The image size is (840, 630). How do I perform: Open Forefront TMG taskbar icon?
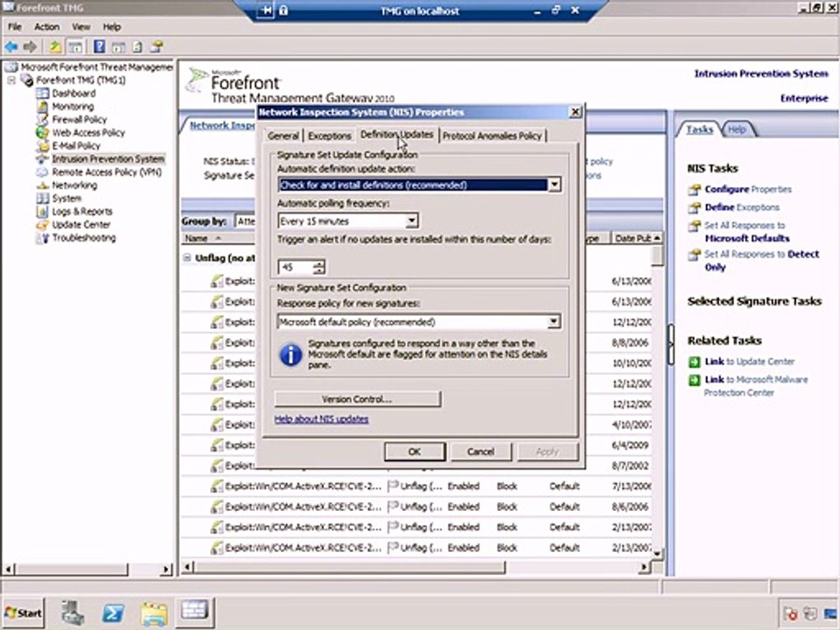click(195, 611)
